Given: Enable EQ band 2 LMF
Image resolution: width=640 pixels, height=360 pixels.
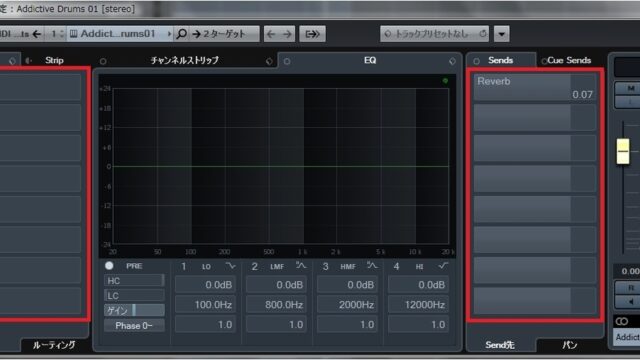Looking at the screenshot, I should pos(254,267).
